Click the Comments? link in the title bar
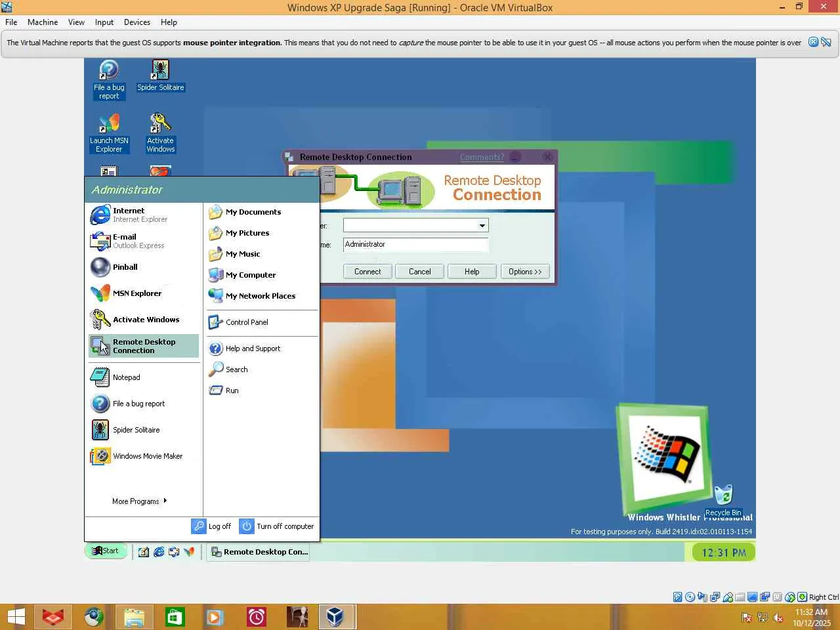This screenshot has height=630, width=840. click(482, 157)
